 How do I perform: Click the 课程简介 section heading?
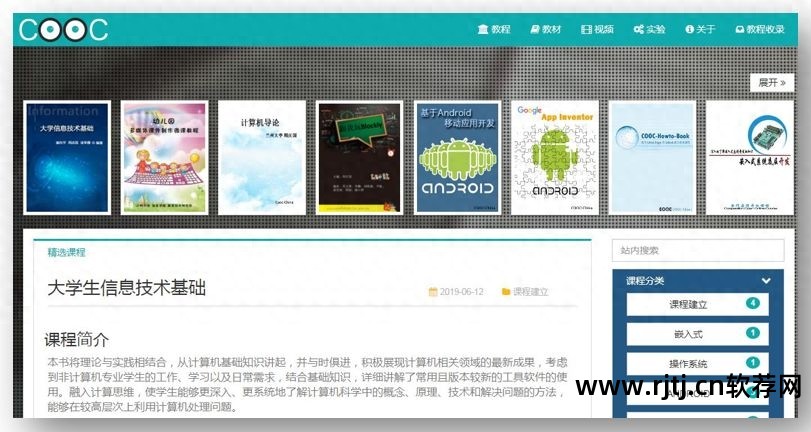coord(77,340)
